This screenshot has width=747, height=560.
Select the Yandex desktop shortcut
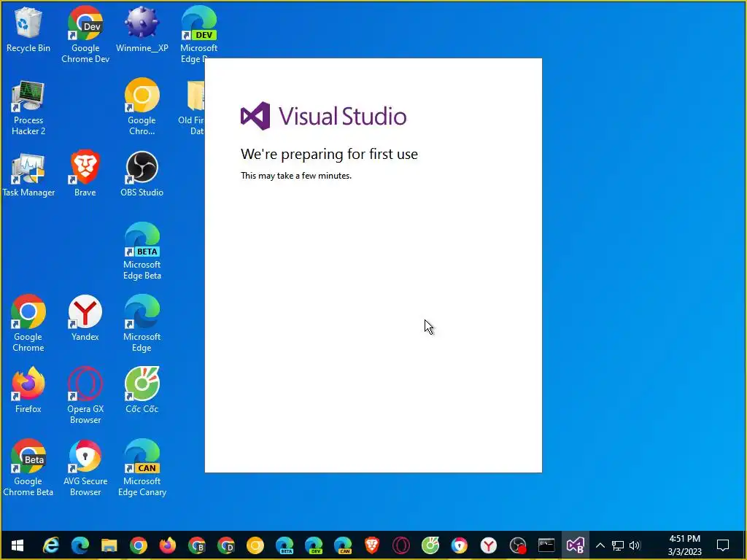click(x=85, y=319)
